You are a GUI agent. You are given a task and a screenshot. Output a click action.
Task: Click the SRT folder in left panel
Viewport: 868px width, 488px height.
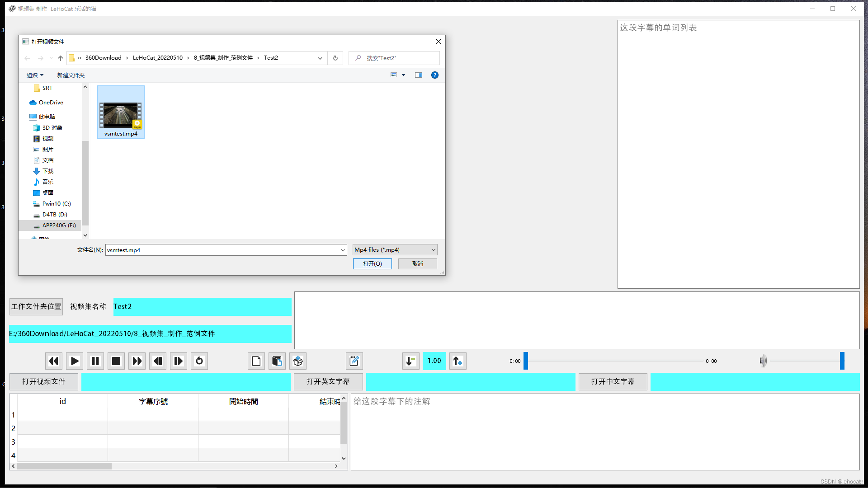47,88
